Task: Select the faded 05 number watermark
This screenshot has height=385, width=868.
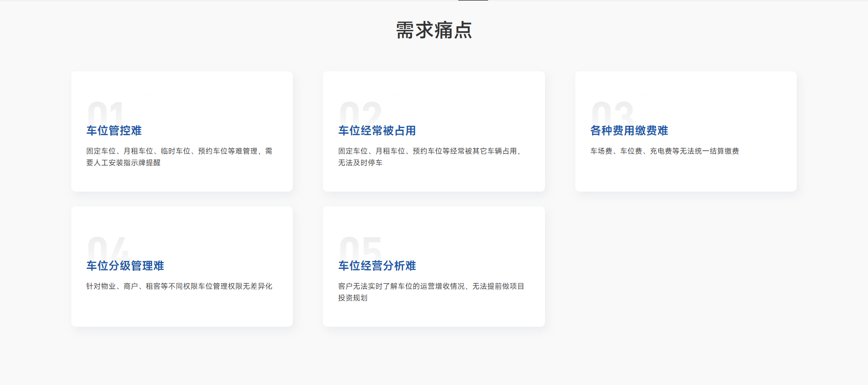Action: 360,247
